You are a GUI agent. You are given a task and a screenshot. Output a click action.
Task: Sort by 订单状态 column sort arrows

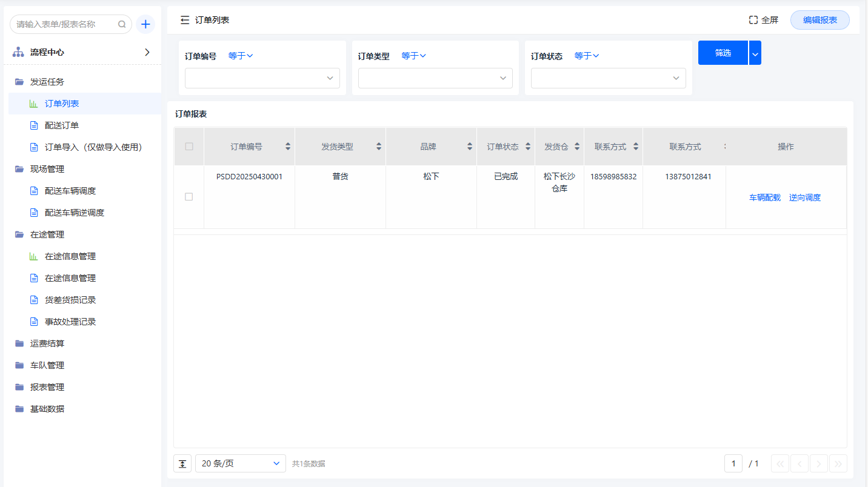(x=528, y=147)
